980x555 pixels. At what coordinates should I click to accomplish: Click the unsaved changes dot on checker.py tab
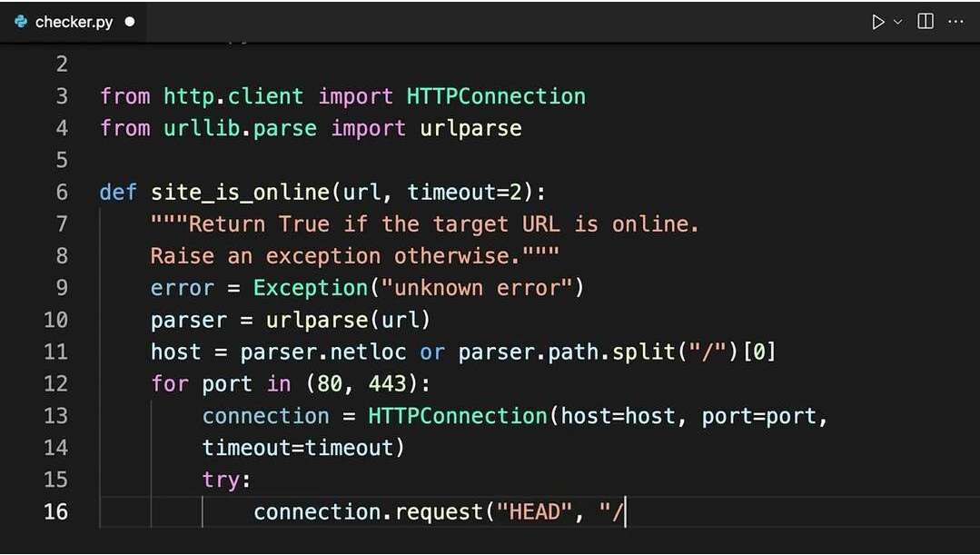pos(128,21)
